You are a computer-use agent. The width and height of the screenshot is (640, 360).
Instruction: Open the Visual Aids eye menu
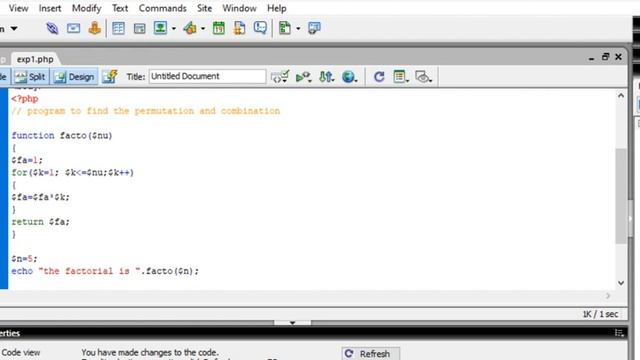424,77
